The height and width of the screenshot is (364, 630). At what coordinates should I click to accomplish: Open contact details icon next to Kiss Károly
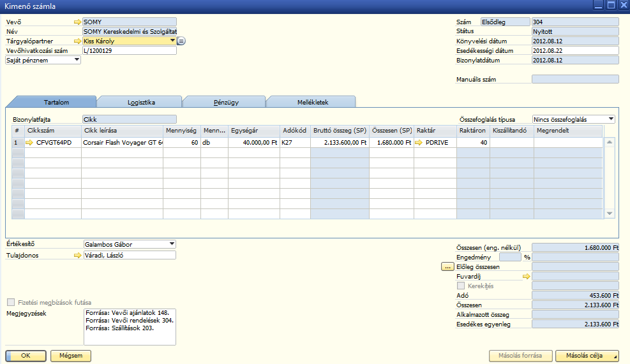[181, 41]
